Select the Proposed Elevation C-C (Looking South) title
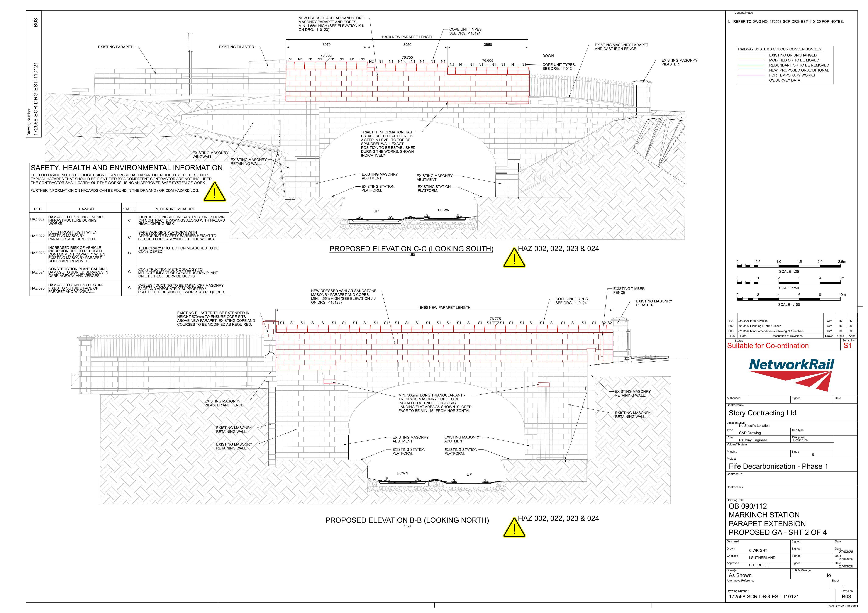This screenshot has height=613, width=868. point(411,249)
